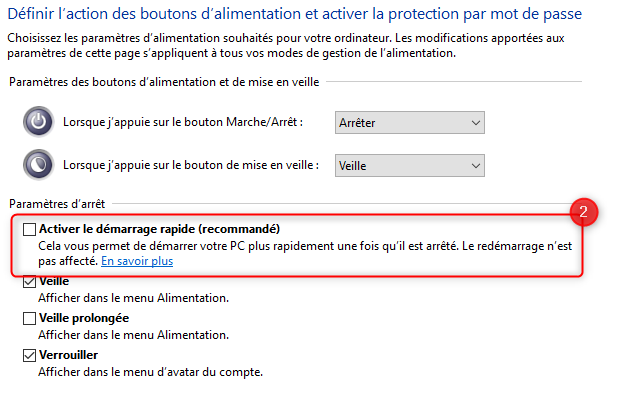Viewport: 622px width, 399px height.
Task: Click the Veille prolongée label text
Action: [84, 318]
